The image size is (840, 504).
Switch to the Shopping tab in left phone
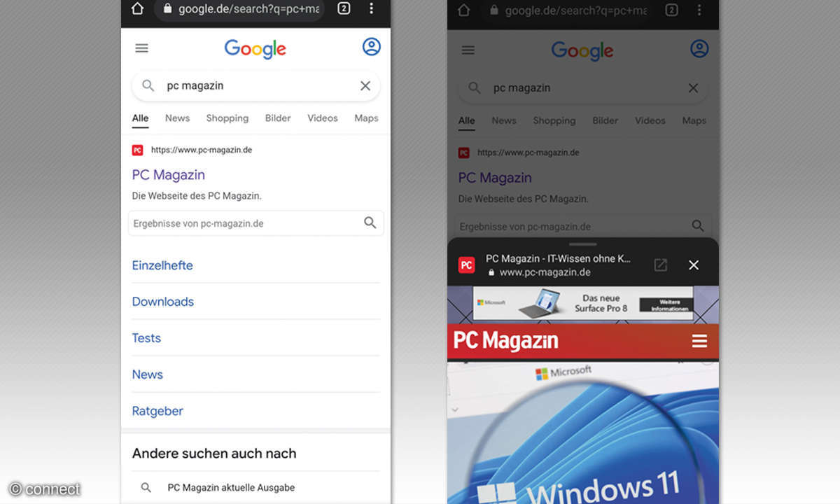227,118
